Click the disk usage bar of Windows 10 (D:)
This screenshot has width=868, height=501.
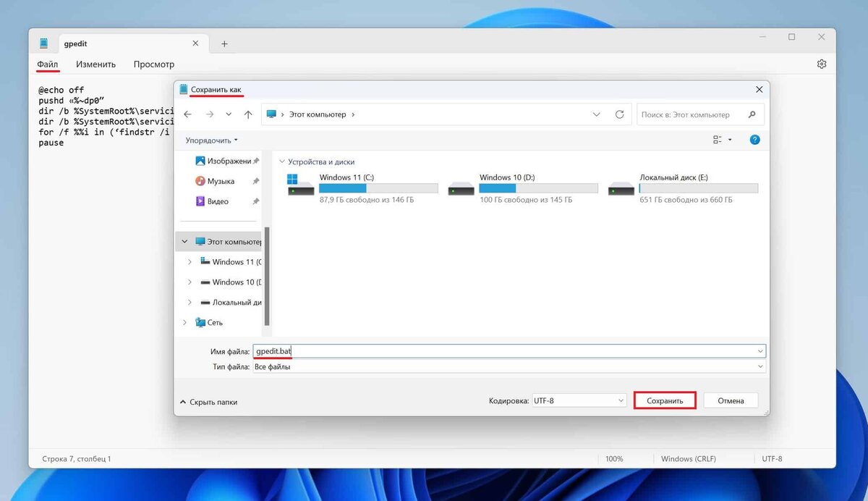538,188
